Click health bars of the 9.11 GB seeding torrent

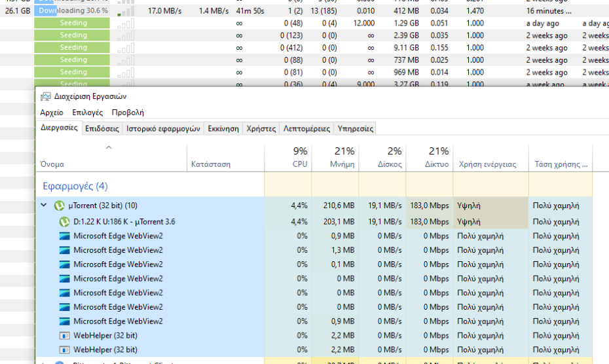[x=126, y=48]
